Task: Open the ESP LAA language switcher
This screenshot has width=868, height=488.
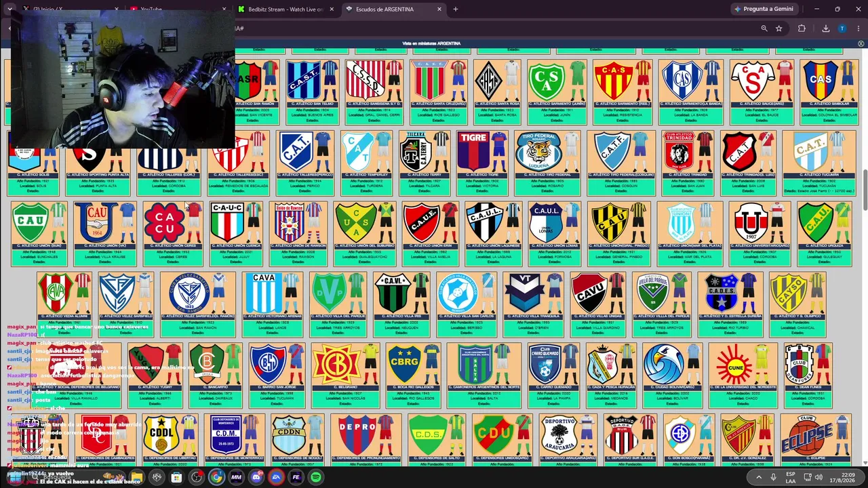Action: click(791, 477)
